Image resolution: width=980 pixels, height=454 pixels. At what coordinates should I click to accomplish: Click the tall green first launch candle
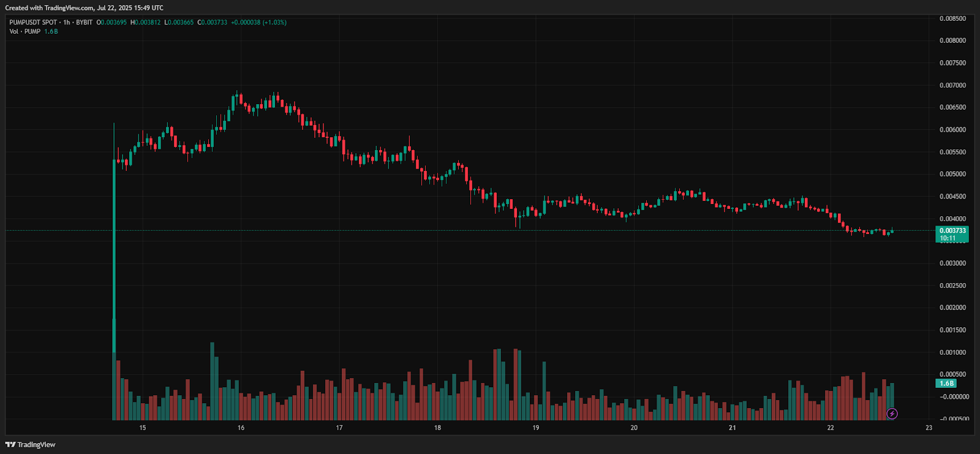[x=114, y=245]
